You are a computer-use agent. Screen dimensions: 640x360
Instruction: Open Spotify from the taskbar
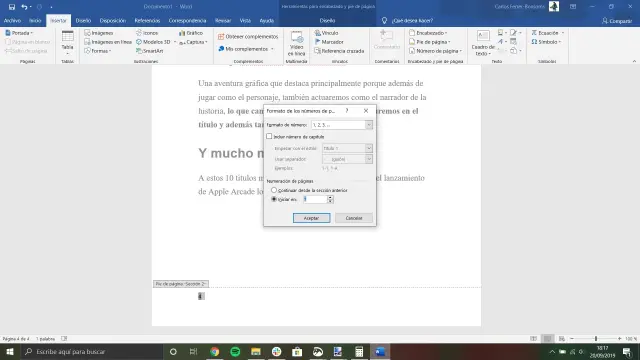pos(235,351)
